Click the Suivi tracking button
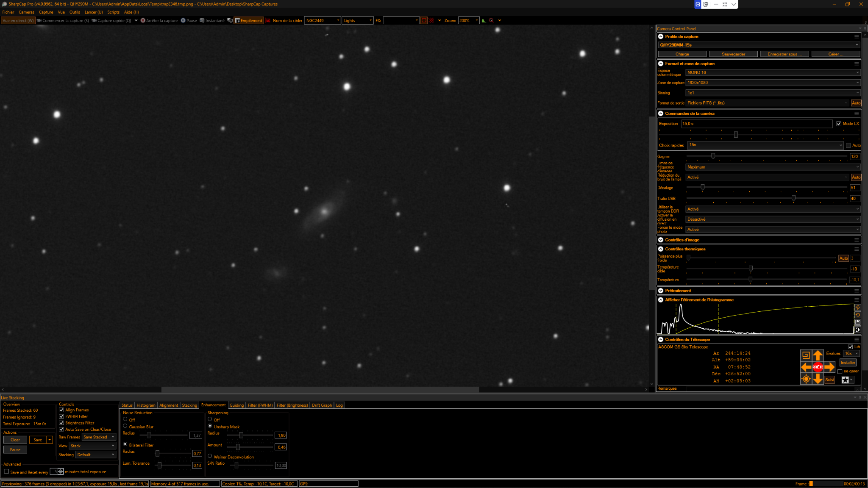 [x=829, y=380]
